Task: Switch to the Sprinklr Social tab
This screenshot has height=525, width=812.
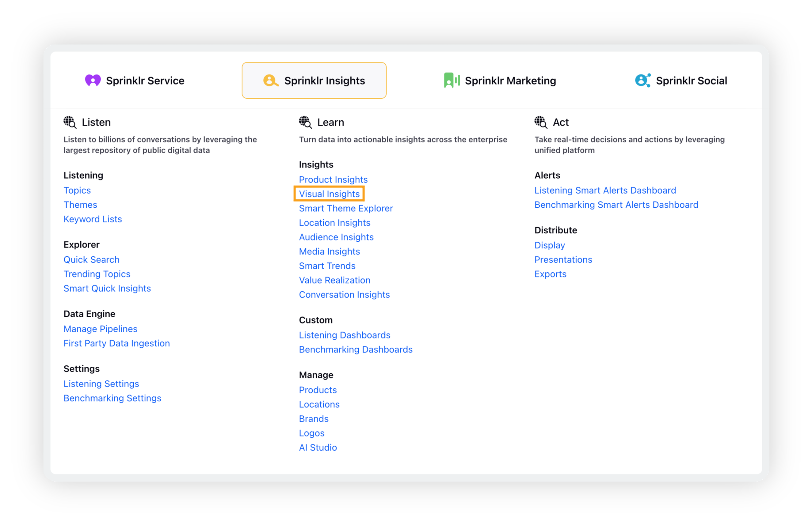Action: (x=681, y=81)
